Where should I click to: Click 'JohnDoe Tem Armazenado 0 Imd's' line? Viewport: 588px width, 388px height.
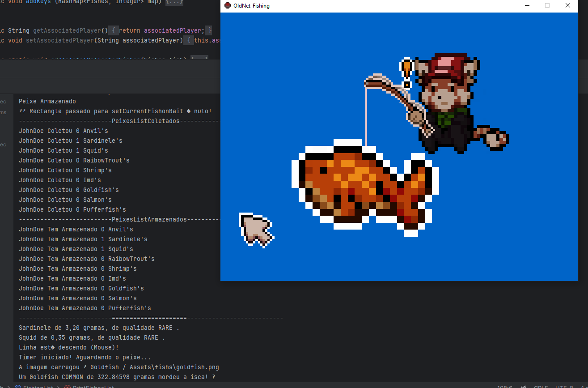[x=72, y=279]
